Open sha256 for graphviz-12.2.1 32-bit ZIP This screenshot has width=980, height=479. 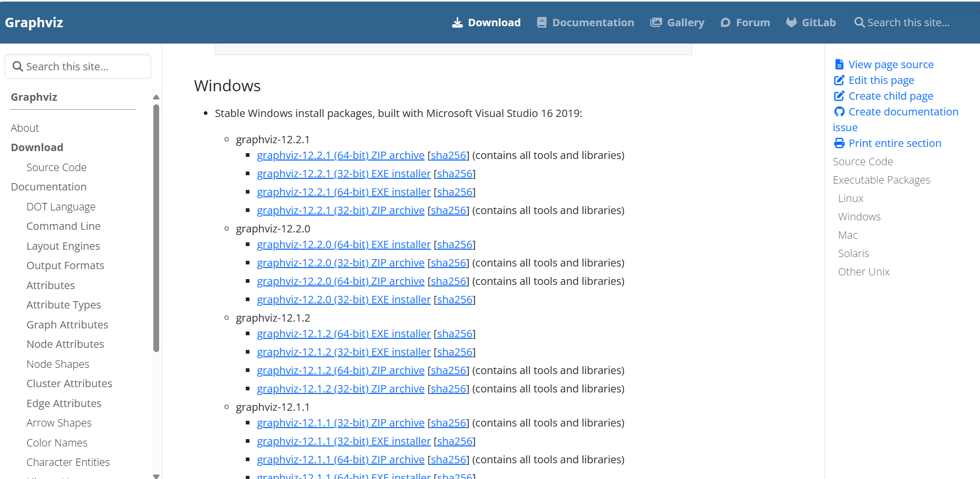coord(448,210)
